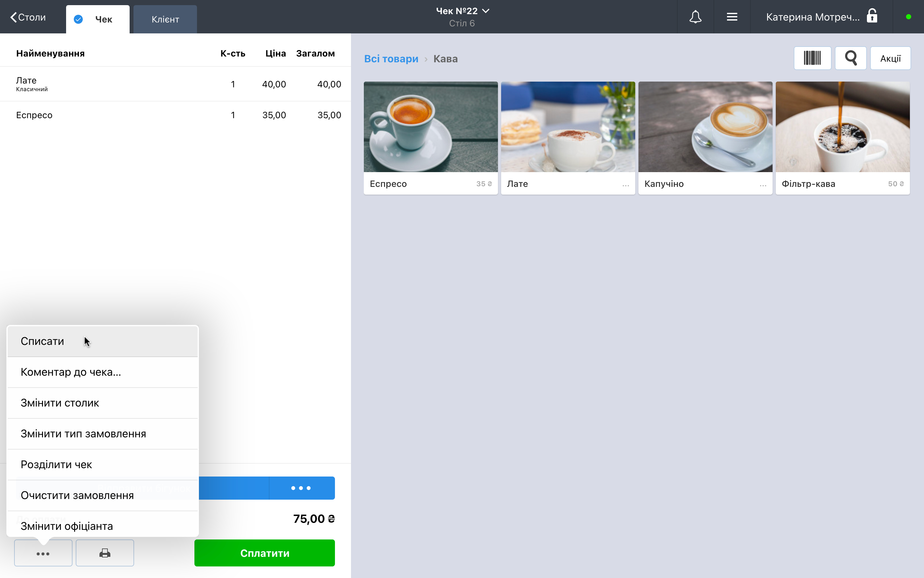This screenshot has height=578, width=924.
Task: Toggle the bottom-left more options button
Action: [43, 553]
